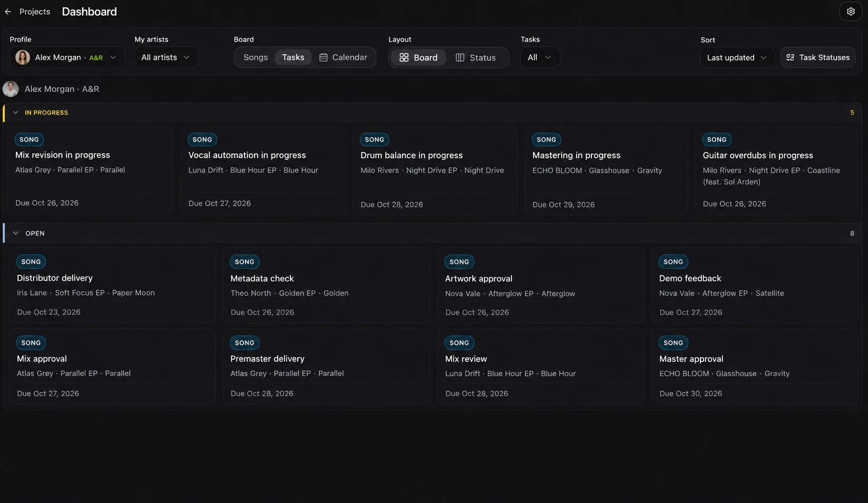The height and width of the screenshot is (503, 868).
Task: Switch to the Calendar view
Action: (343, 57)
